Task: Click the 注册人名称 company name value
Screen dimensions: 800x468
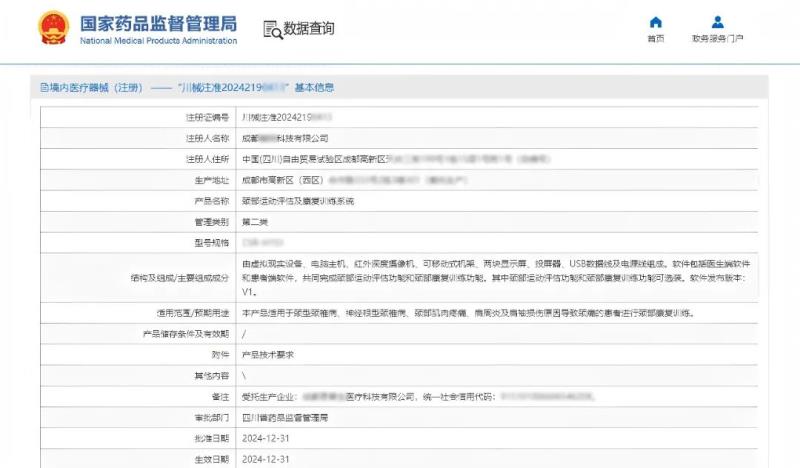Action: coord(285,138)
